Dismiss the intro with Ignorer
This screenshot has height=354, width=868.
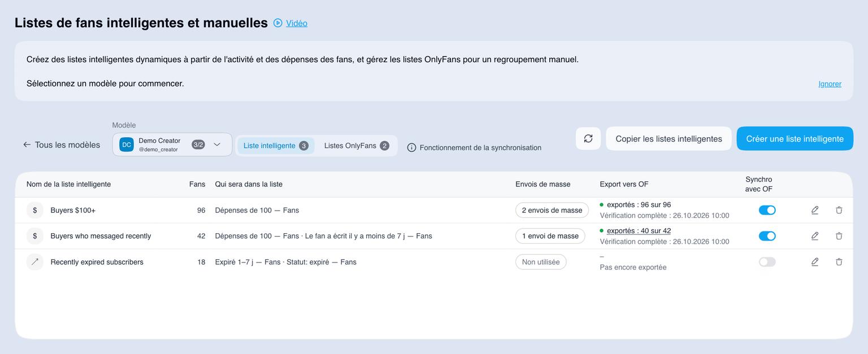click(830, 84)
